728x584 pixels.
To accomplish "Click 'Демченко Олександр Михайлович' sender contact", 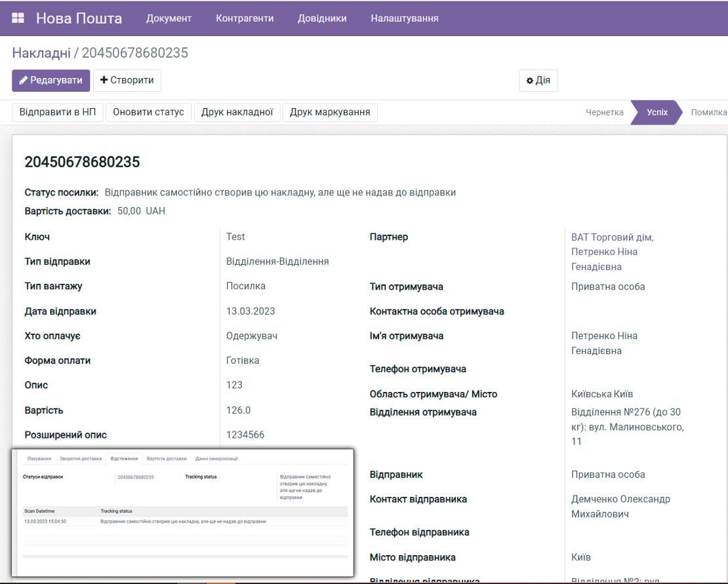I will pos(620,507).
